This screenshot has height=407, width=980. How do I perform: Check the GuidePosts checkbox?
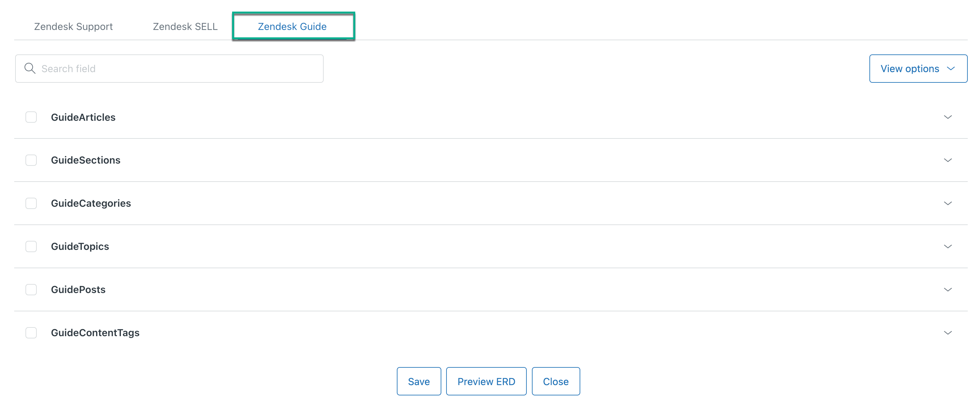click(x=31, y=289)
